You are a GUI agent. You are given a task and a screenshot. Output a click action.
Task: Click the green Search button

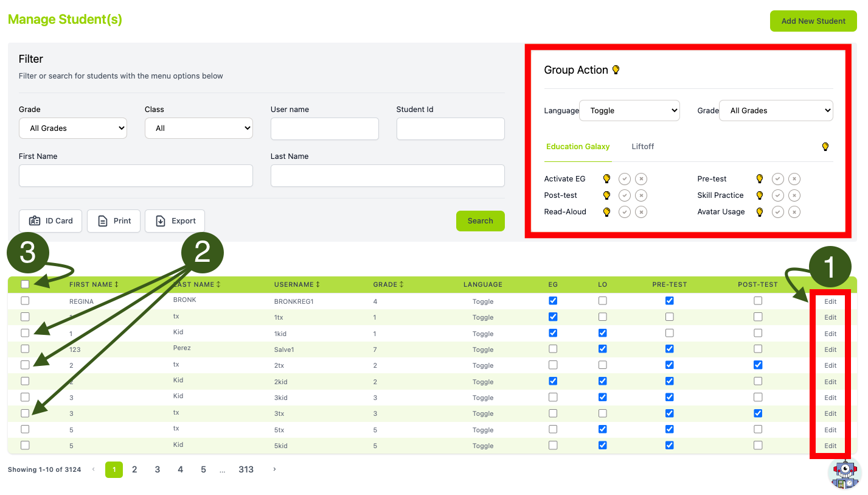(481, 221)
